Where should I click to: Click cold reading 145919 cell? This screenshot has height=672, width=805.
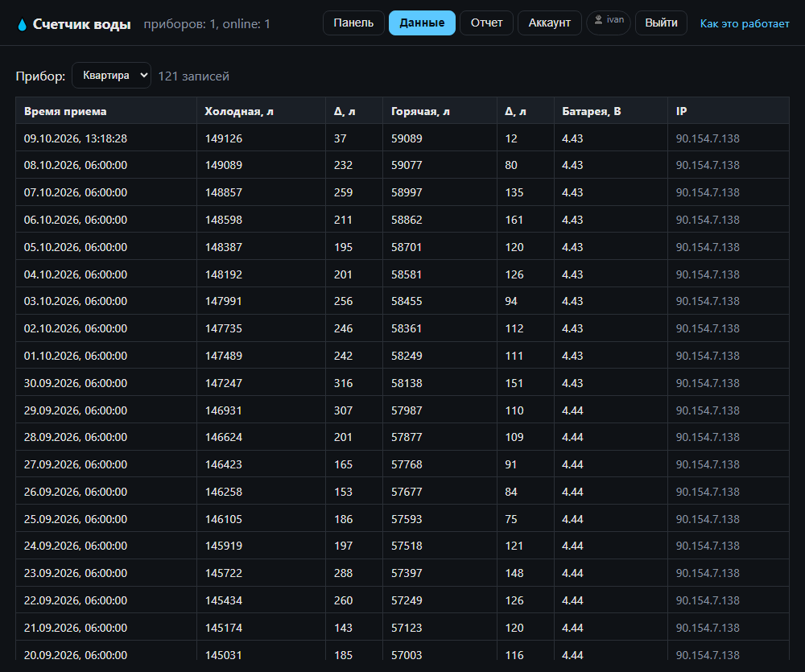pos(224,546)
